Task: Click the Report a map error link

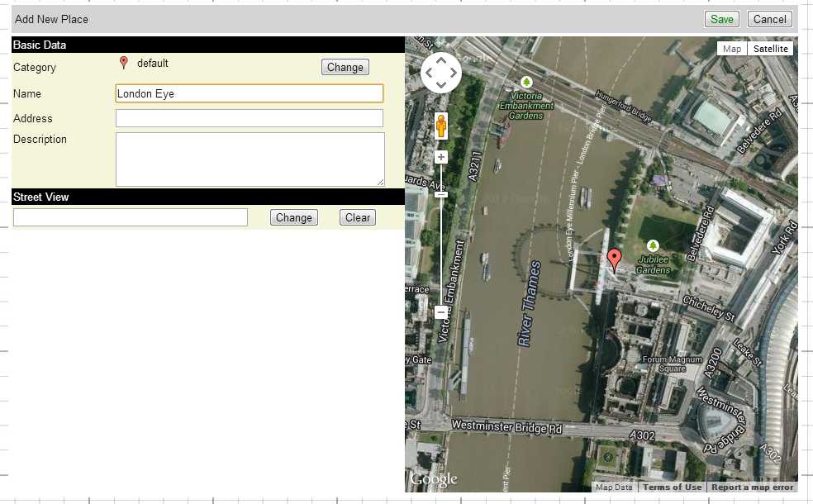Action: coord(753,487)
